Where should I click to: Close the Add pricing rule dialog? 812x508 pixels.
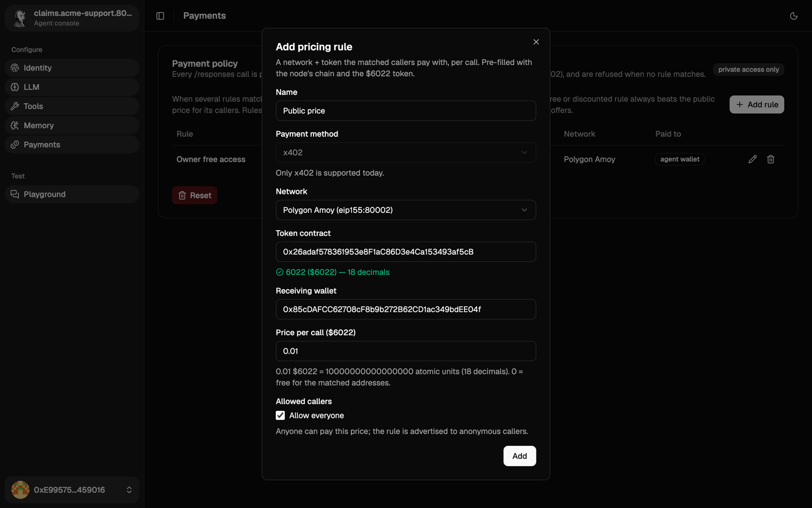point(536,42)
